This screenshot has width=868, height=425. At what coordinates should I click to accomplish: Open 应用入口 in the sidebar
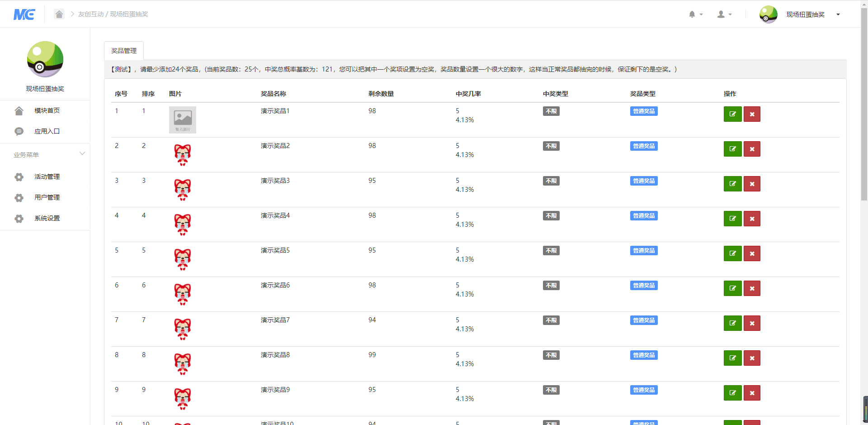pos(47,131)
